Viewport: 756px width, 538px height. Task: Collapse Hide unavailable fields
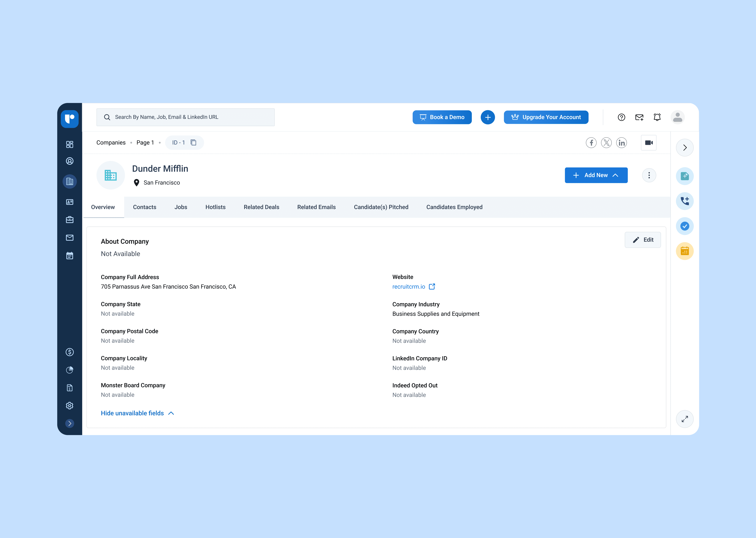(x=137, y=413)
